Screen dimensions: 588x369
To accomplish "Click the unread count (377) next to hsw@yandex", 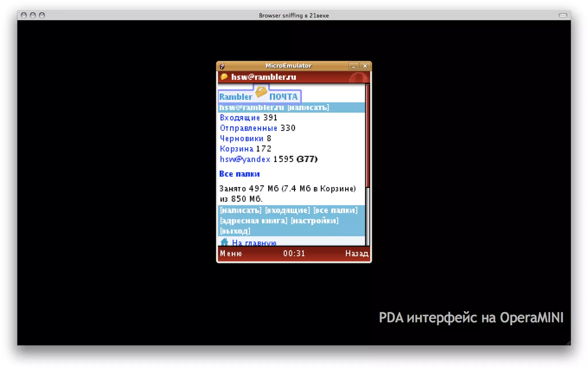I will 307,159.
